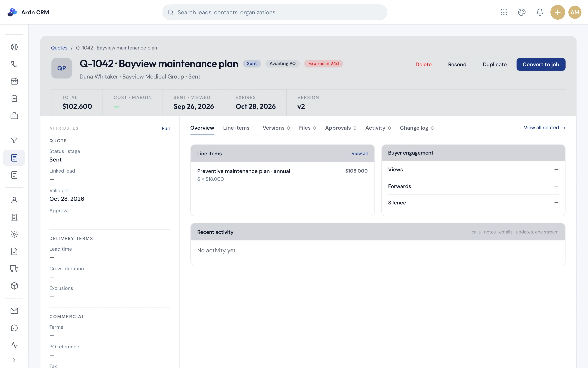Screen dimensions: 588x368
Task: Click the Expires in 24d badge
Action: 323,64
